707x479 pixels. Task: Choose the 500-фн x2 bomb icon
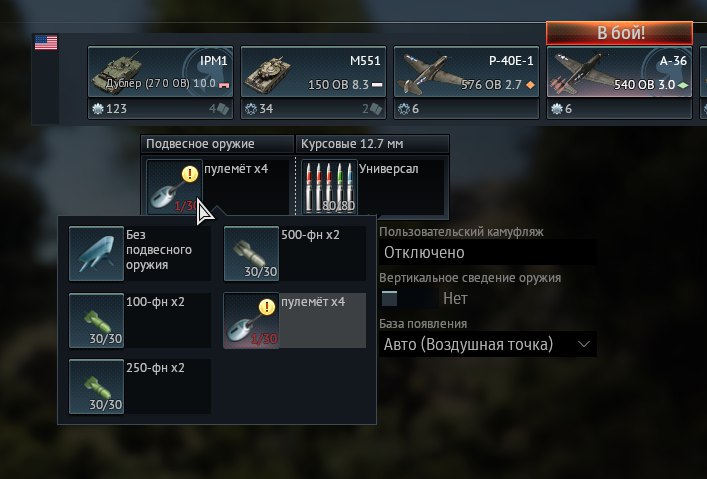click(x=251, y=253)
